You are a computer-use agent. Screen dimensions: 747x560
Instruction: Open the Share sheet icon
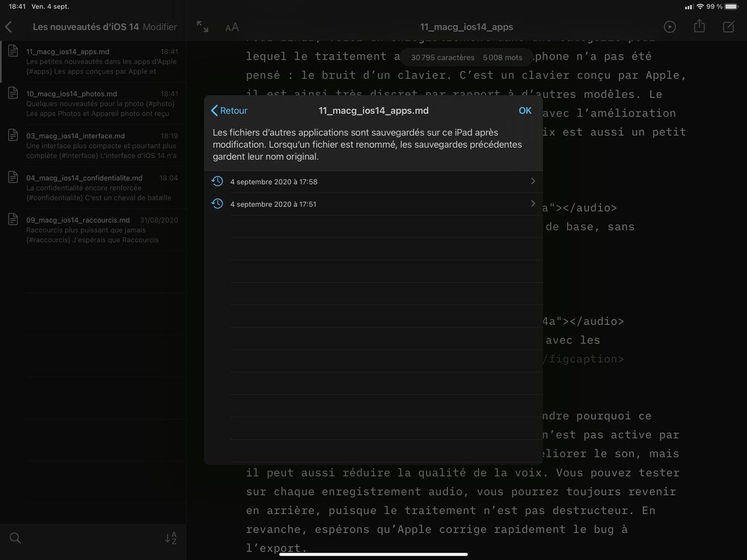point(698,26)
